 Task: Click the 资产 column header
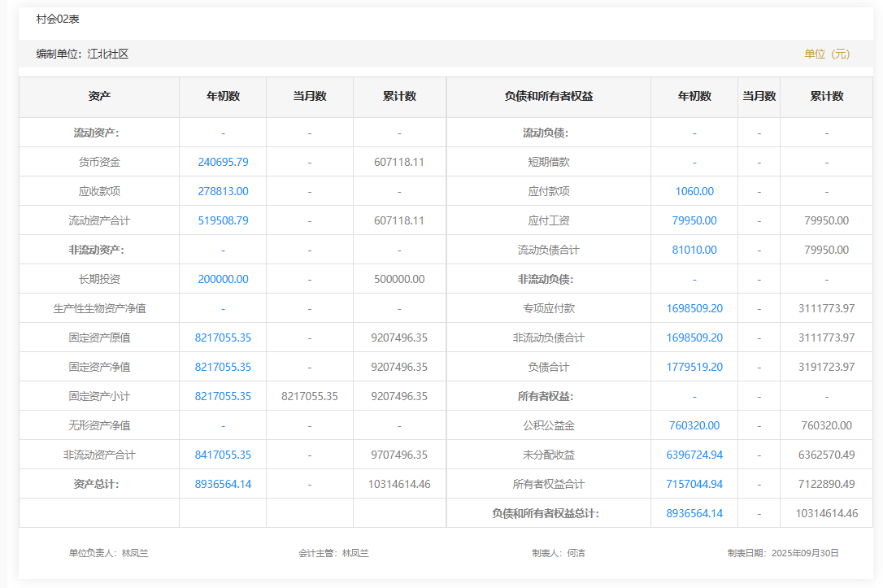coord(99,96)
